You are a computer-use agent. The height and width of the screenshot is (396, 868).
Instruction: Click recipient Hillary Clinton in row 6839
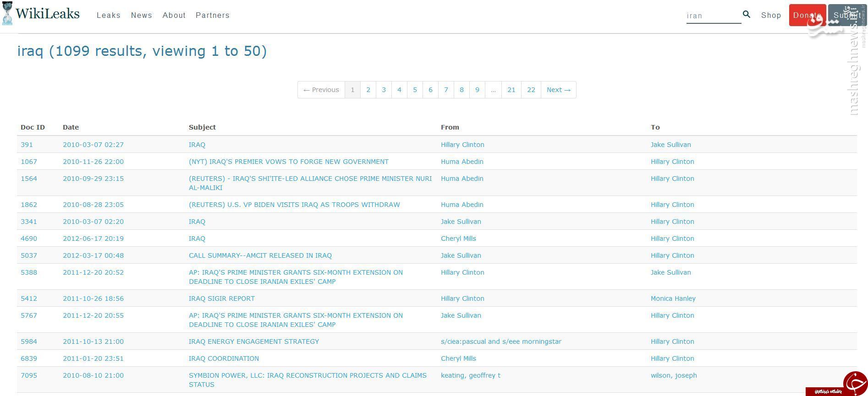672,358
